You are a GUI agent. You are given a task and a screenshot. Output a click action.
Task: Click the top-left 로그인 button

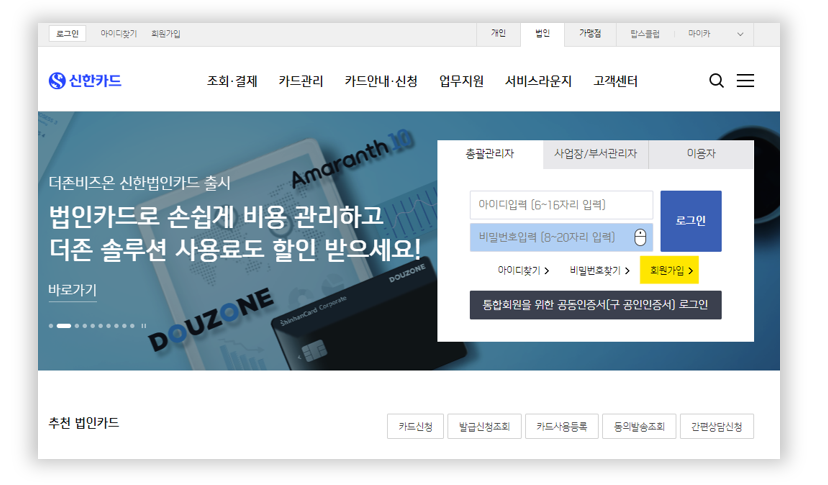click(67, 34)
